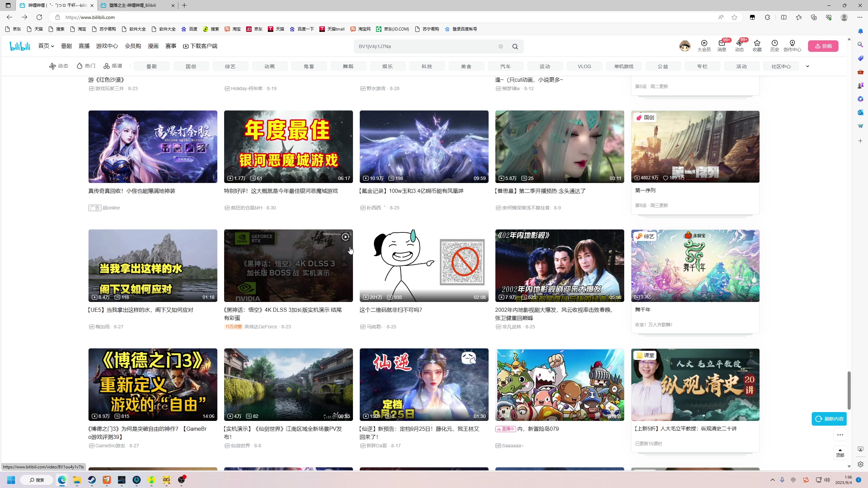Click the 顶部 back-to-top button
This screenshot has width=868, height=488.
point(840,453)
